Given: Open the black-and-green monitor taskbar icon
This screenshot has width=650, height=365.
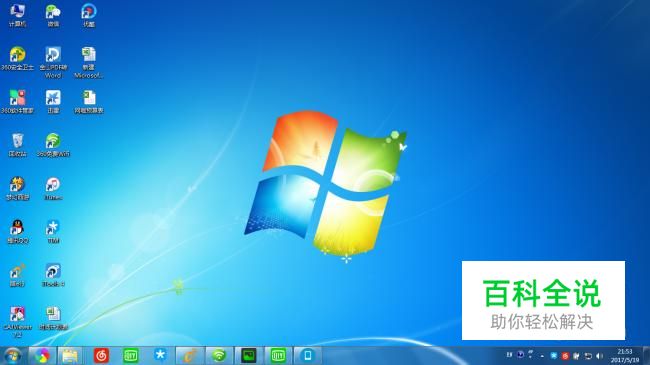Looking at the screenshot, I should pyautogui.click(x=248, y=356).
